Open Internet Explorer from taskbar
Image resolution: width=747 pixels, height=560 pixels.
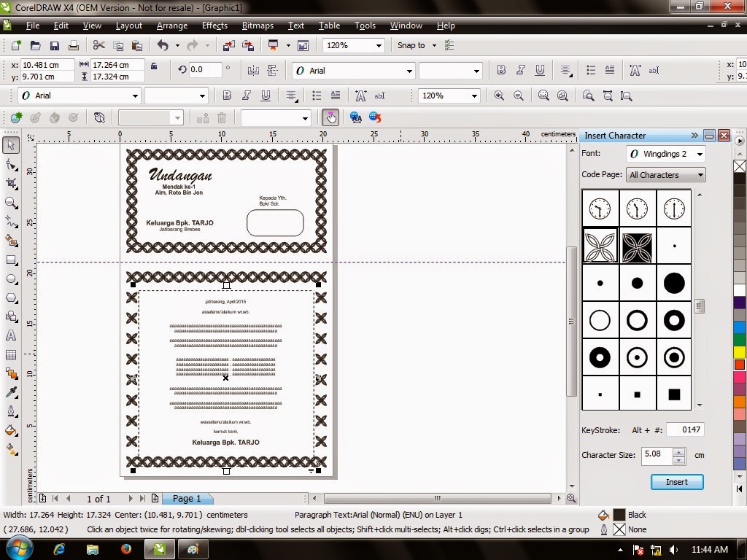click(59, 549)
